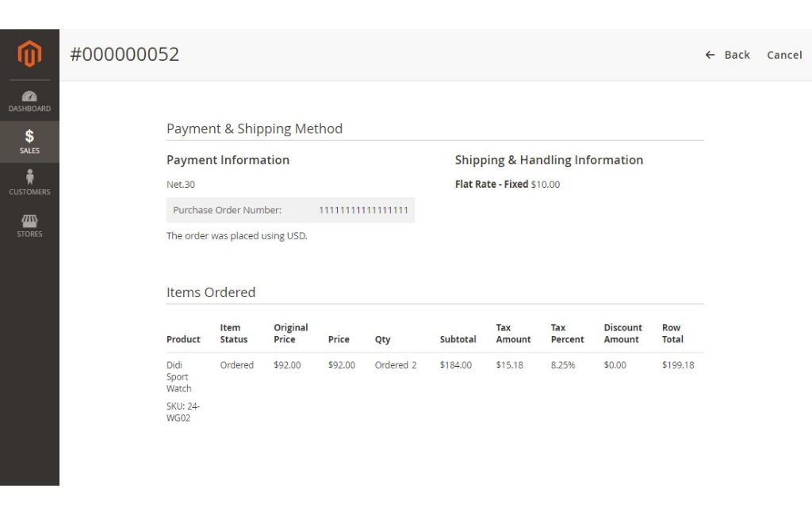Click the Original Price column header
Viewport: 812px width, 515px height.
pos(290,334)
